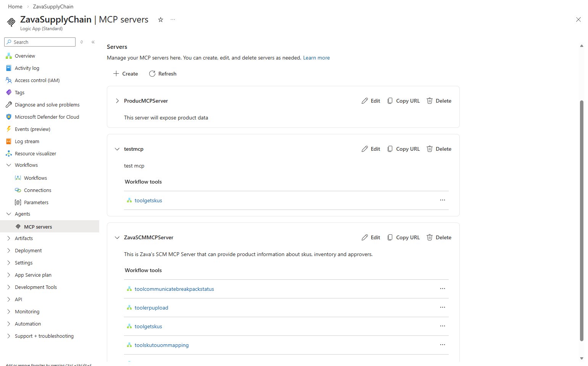Image resolution: width=588 pixels, height=366 pixels.
Task: Click the star to favorite ZavaSupplyChain
Action: coord(161,19)
